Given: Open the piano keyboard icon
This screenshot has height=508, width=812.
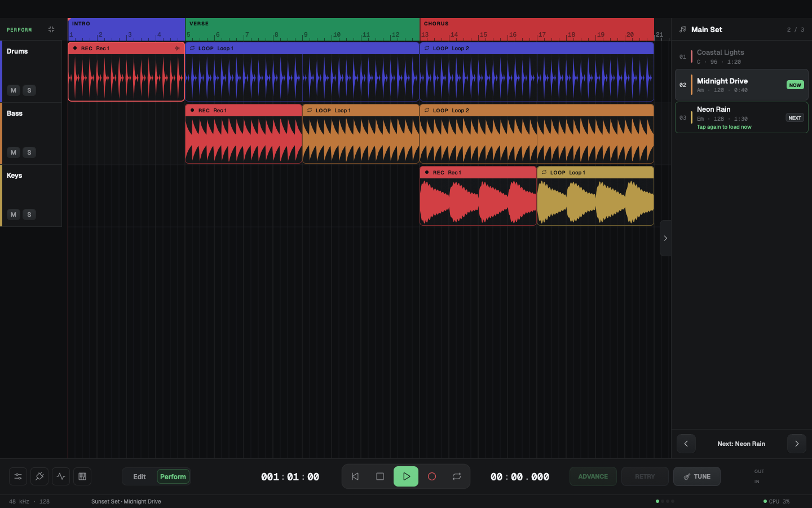Looking at the screenshot, I should coord(82,476).
